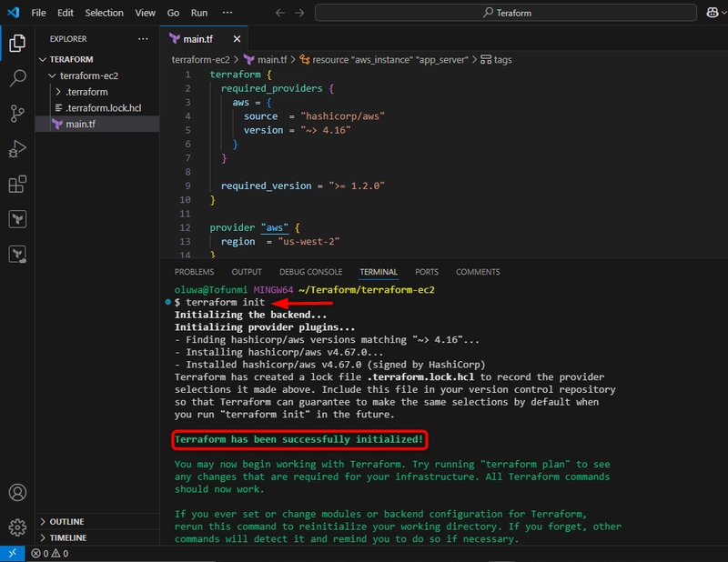The width and height of the screenshot is (728, 562).
Task: Click the Teraform command center search box
Action: [x=506, y=13]
